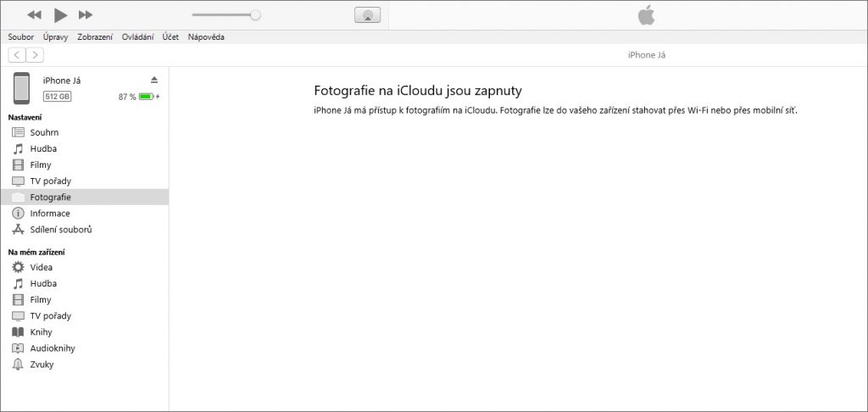Select Souhrn in Nastavení sidebar
This screenshot has height=412, width=868.
click(44, 132)
